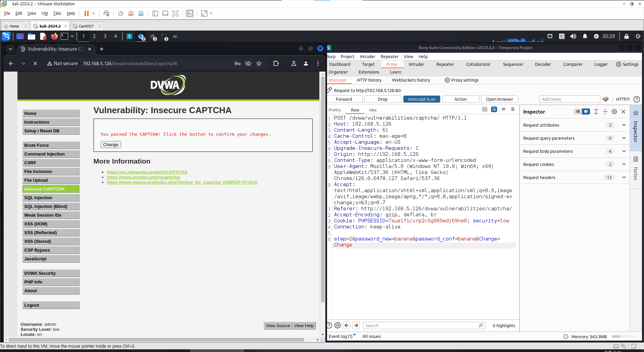Open VMware console view icon
The image size is (644, 352).
(190, 13)
